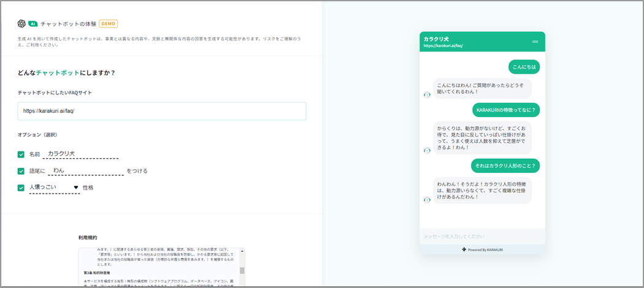
Task: Click the チャットボットの体験 heading text
Action: tap(69, 24)
